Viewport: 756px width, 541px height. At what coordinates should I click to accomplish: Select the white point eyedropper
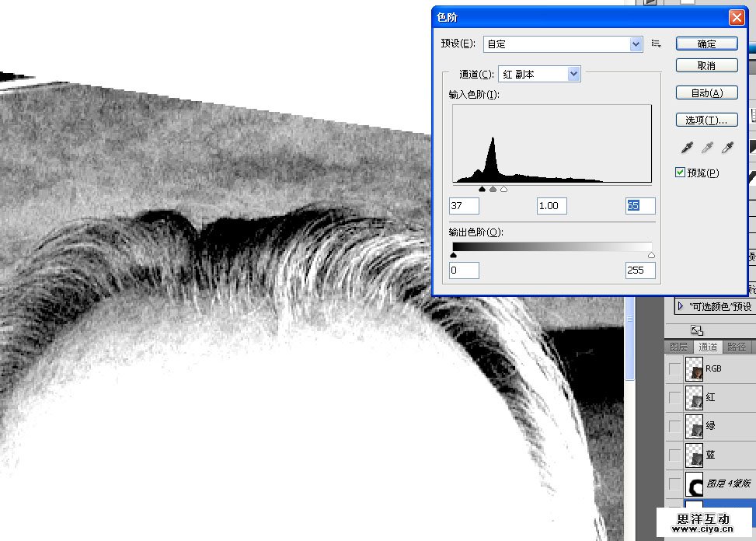pos(728,147)
